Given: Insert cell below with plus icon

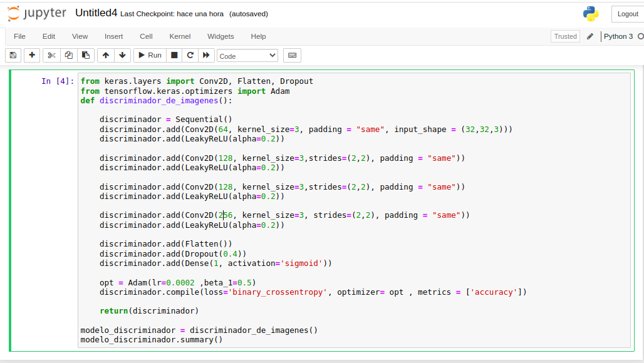Looking at the screenshot, I should click(x=32, y=55).
